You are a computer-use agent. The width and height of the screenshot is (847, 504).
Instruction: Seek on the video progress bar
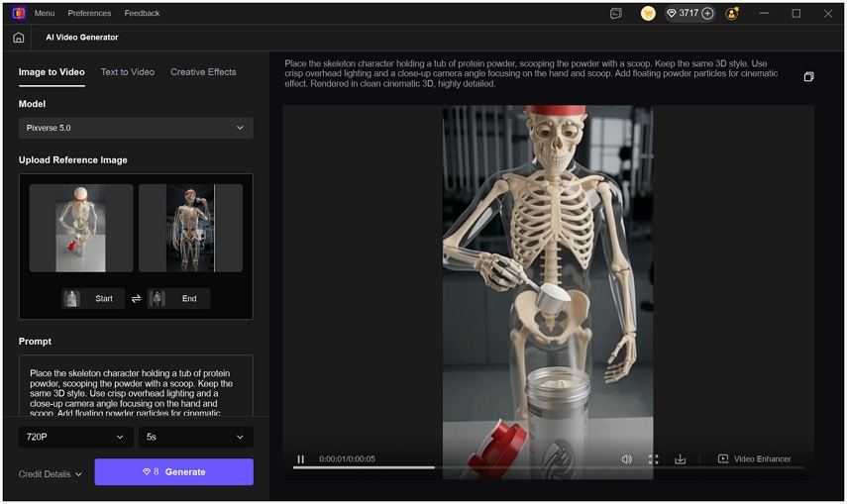pyautogui.click(x=548, y=467)
